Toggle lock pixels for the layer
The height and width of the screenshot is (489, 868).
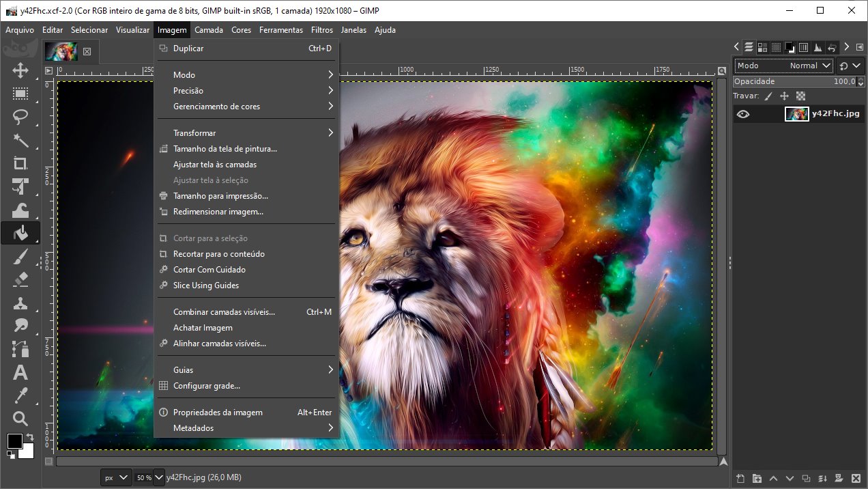point(768,96)
